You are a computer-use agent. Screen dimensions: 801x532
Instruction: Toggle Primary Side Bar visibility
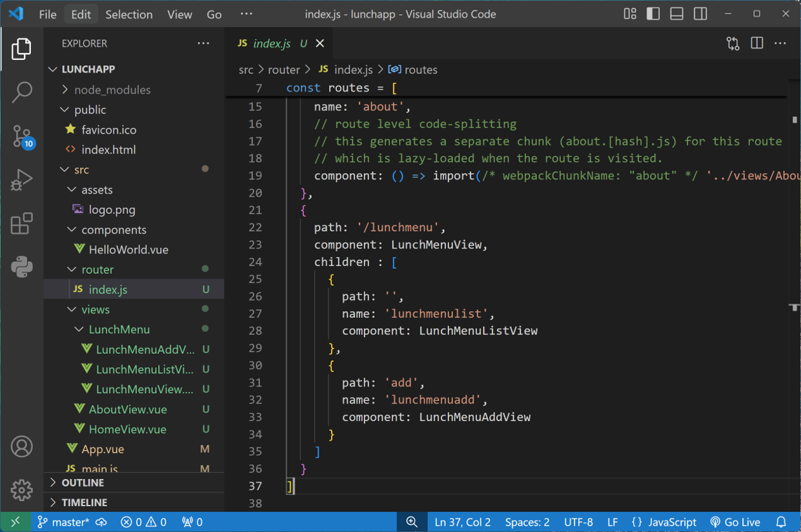pyautogui.click(x=653, y=14)
